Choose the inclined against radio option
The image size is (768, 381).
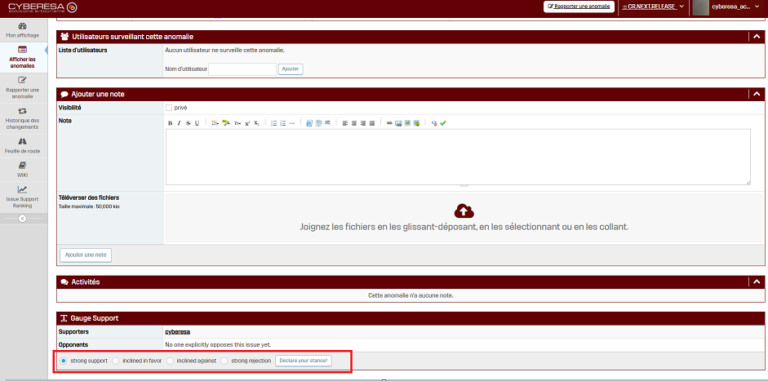click(170, 361)
